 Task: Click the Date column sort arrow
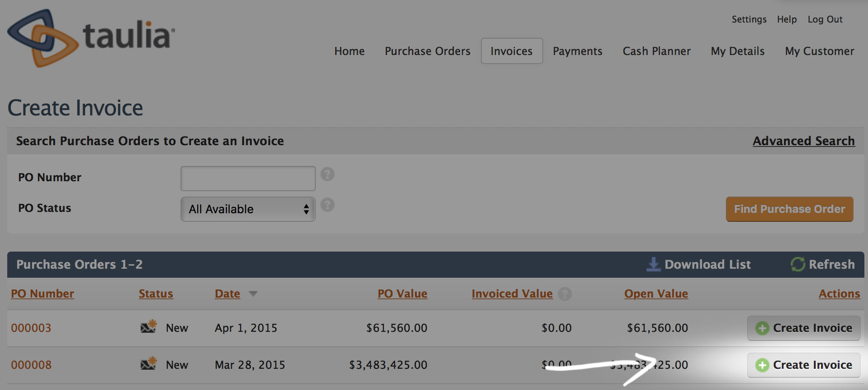(x=253, y=294)
